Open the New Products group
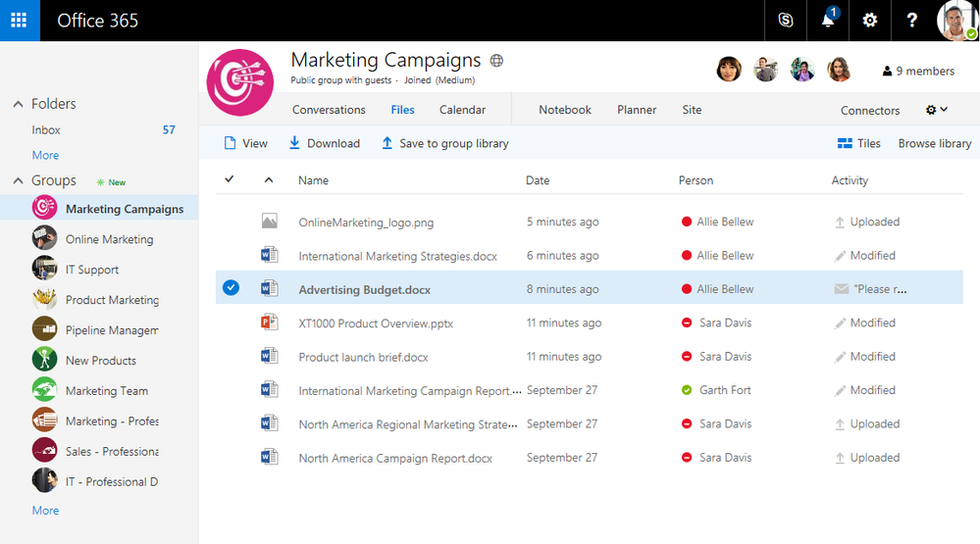Screen dimensions: 980x544 tap(99, 360)
